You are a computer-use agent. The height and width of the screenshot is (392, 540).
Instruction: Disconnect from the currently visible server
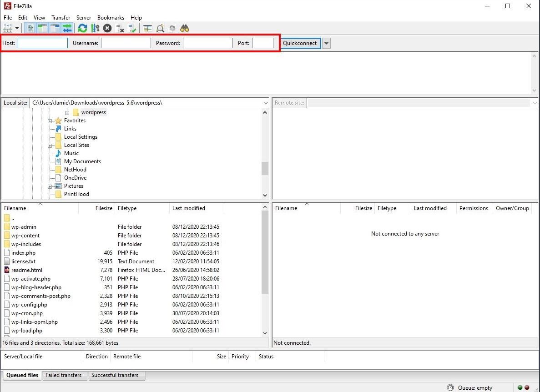click(120, 28)
